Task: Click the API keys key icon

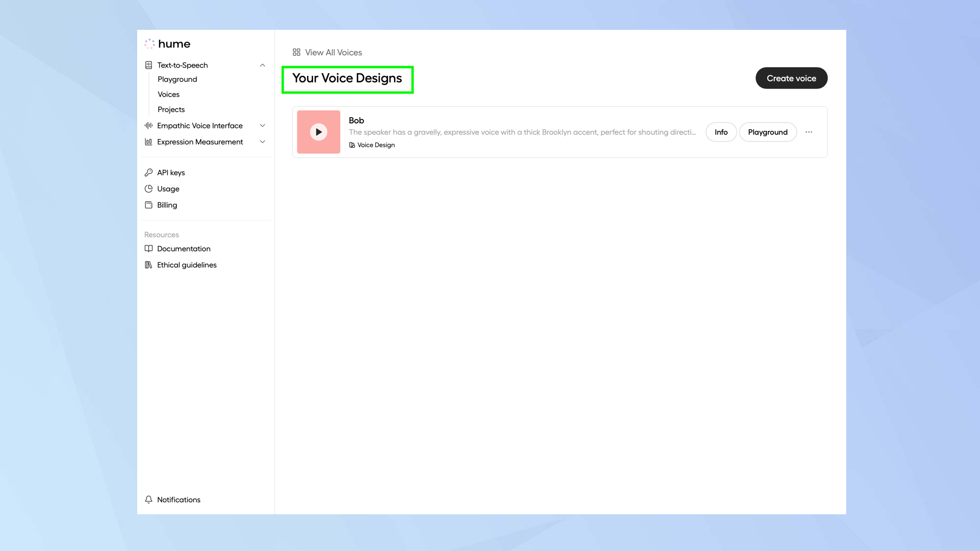Action: point(148,172)
